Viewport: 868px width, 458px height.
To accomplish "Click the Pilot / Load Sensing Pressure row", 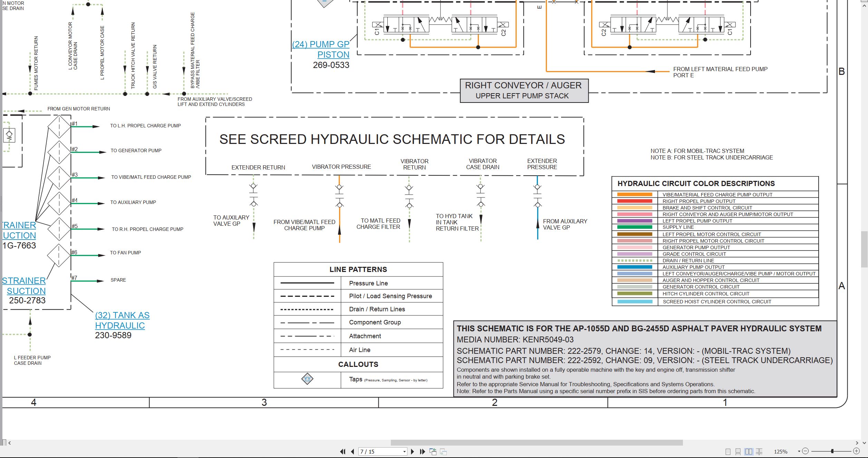I will tap(358, 296).
